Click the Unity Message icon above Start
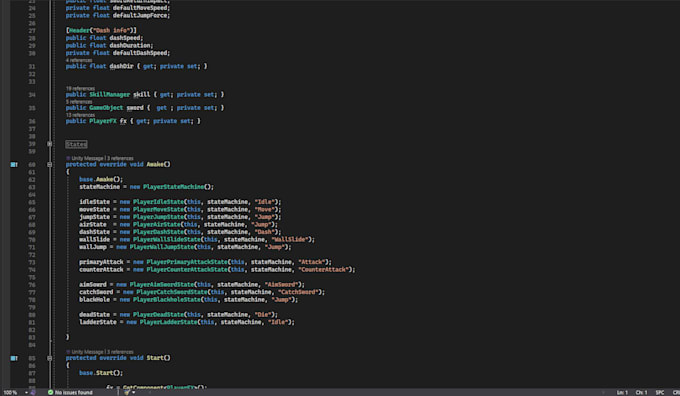 tap(68, 352)
